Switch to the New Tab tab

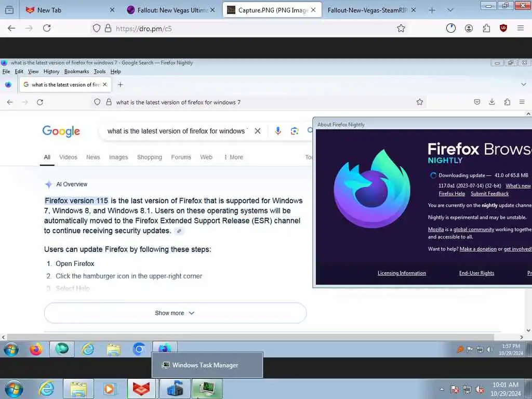[70, 10]
